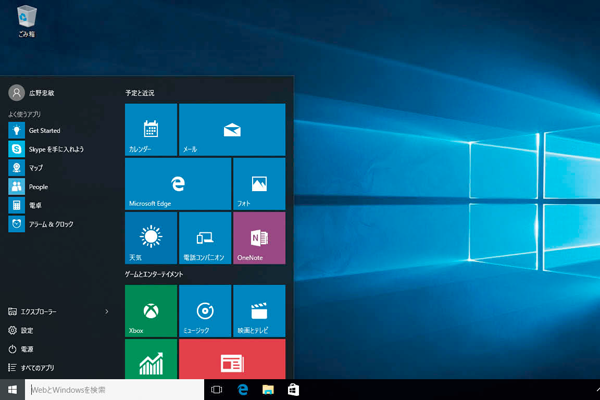
Task: Click the 予定と近況 group heading
Action: 140,93
